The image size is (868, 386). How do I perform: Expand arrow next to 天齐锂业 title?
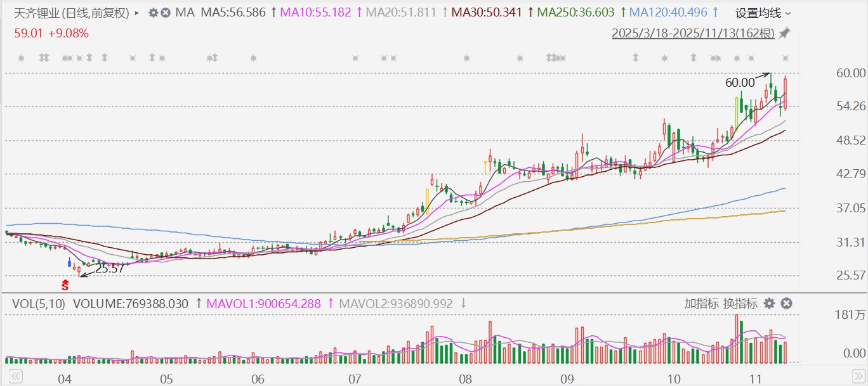tap(138, 13)
